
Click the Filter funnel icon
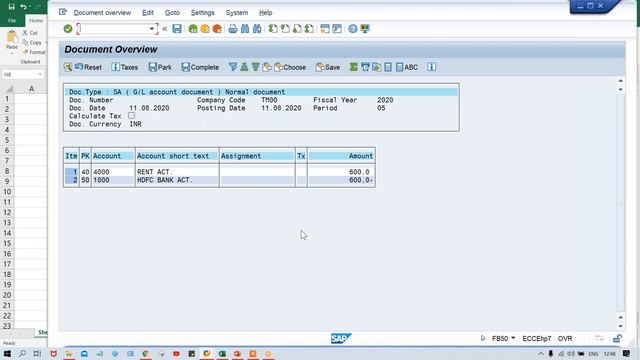click(x=233, y=67)
